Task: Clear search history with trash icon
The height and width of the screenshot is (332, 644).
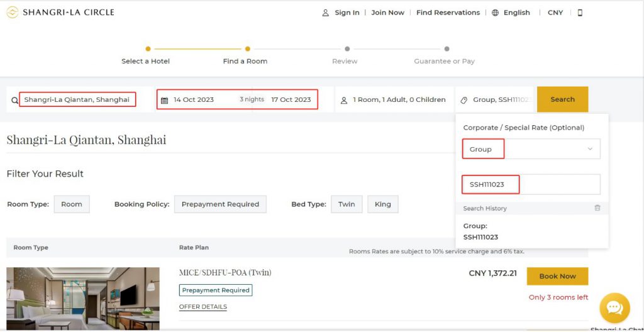Action: coord(597,208)
